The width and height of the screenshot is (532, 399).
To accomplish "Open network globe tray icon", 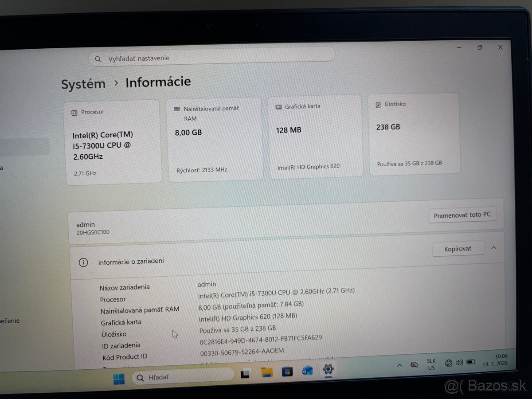I will click(448, 363).
